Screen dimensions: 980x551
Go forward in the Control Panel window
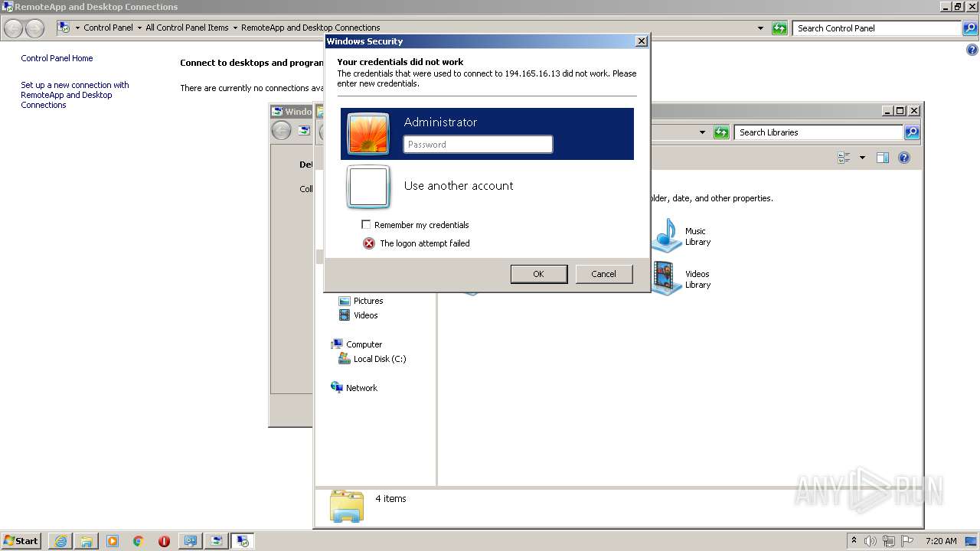(34, 28)
